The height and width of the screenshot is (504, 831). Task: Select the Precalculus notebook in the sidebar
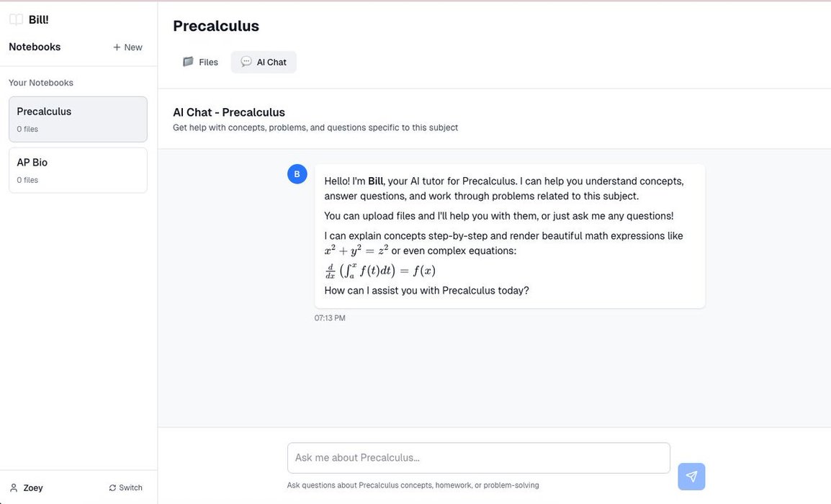click(x=78, y=120)
